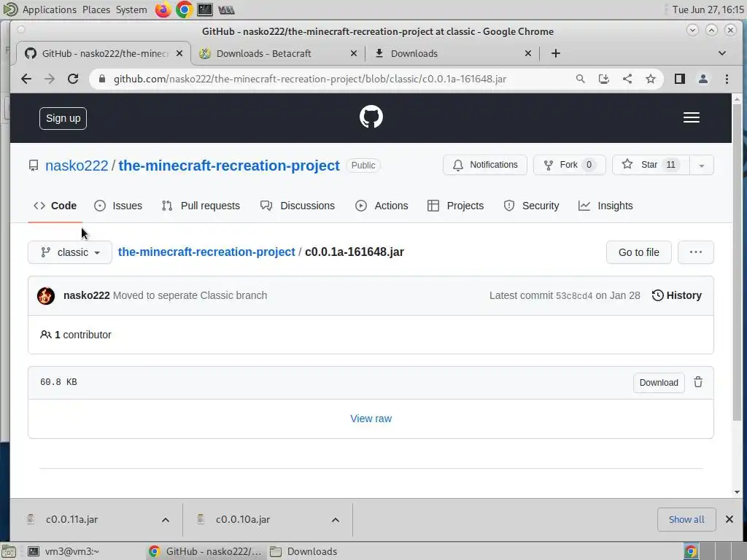The image size is (747, 560).
Task: Download the jar file
Action: pyautogui.click(x=659, y=383)
